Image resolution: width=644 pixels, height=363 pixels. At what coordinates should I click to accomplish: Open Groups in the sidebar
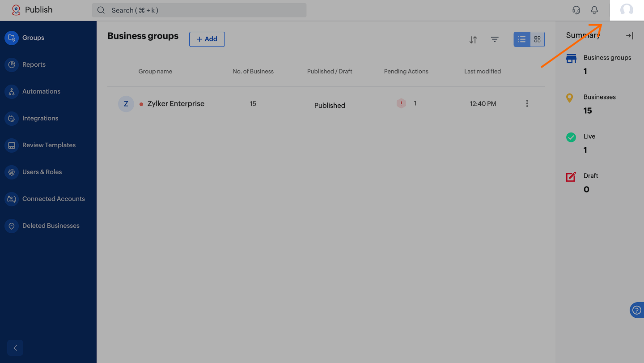pyautogui.click(x=48, y=38)
